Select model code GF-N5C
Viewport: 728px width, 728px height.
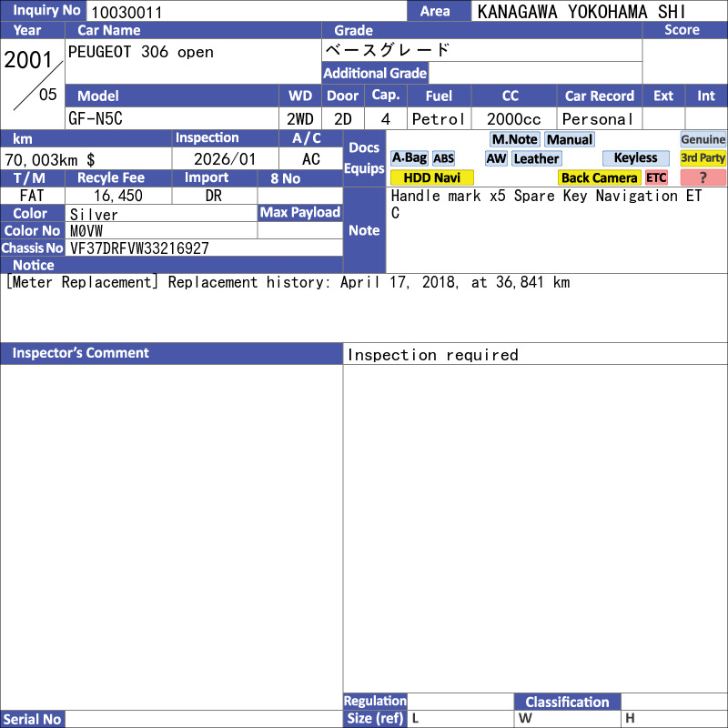[96, 119]
